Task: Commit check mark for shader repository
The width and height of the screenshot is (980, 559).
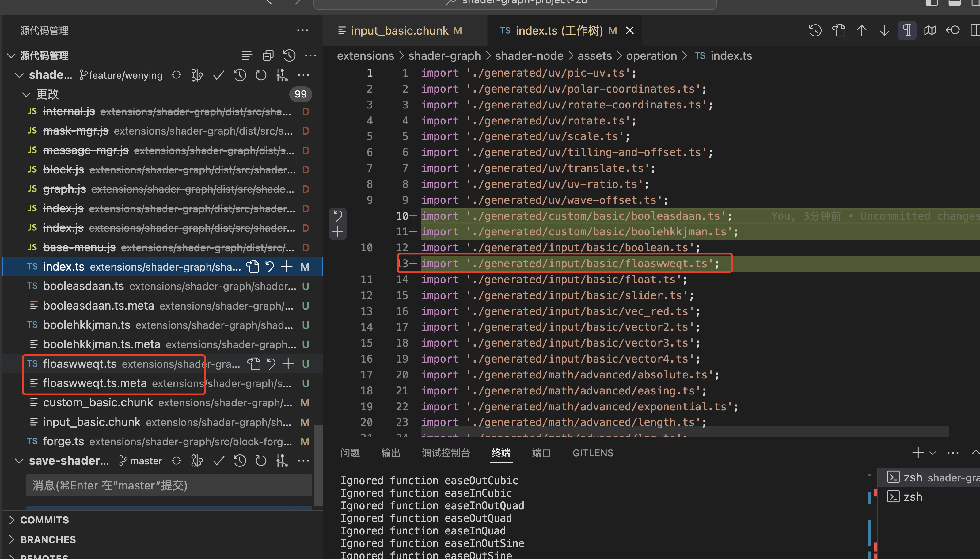Action: (218, 75)
